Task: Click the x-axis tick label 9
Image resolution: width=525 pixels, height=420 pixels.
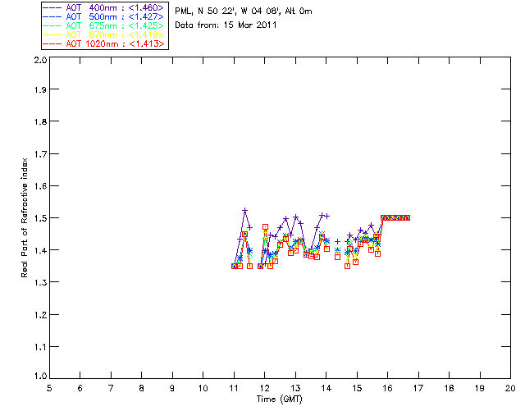Action: pyautogui.click(x=172, y=388)
